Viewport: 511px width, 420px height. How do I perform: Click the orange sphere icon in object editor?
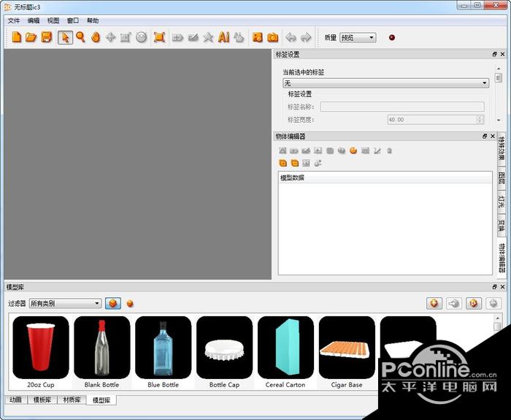pos(353,150)
